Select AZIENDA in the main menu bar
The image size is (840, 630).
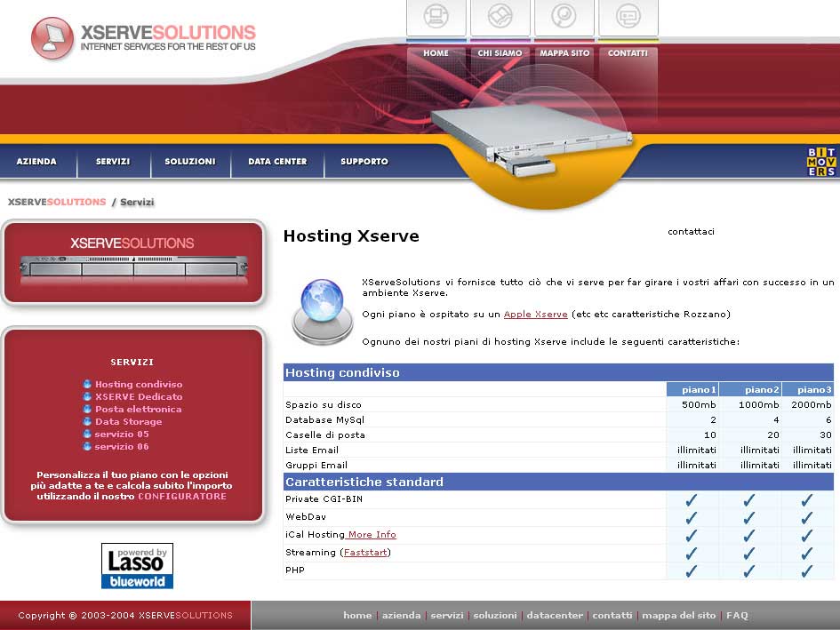tap(36, 161)
